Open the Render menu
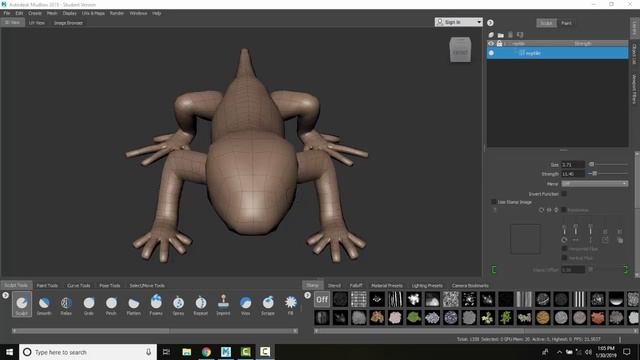This screenshot has height=360, width=640. point(117,13)
